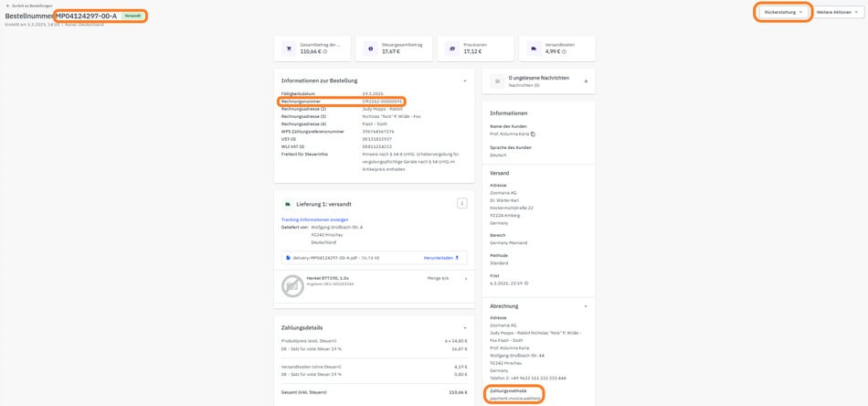This screenshot has width=868, height=406.
Task: Copy customer name Prof. Kolumna Karla
Action: [x=533, y=134]
